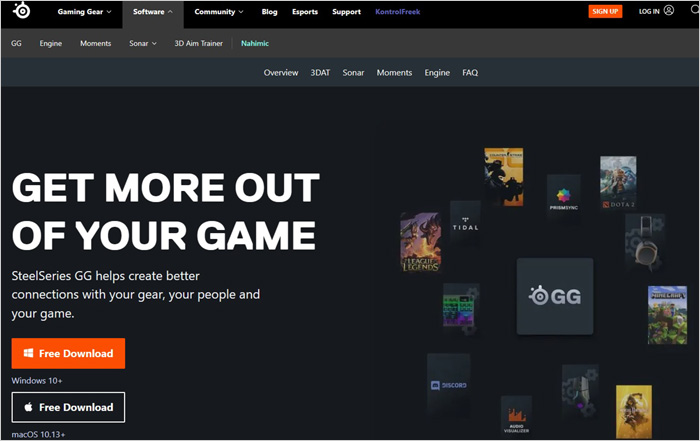Click the gaming mouse tile

[x=580, y=391]
